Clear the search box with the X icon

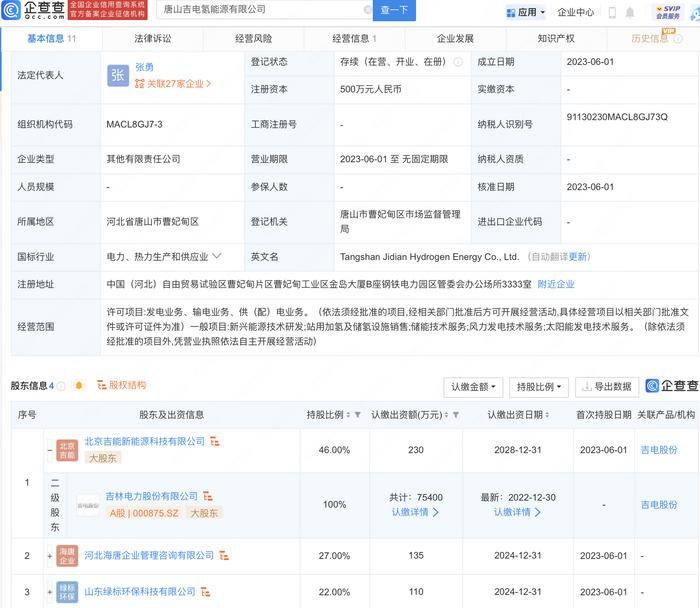367,9
